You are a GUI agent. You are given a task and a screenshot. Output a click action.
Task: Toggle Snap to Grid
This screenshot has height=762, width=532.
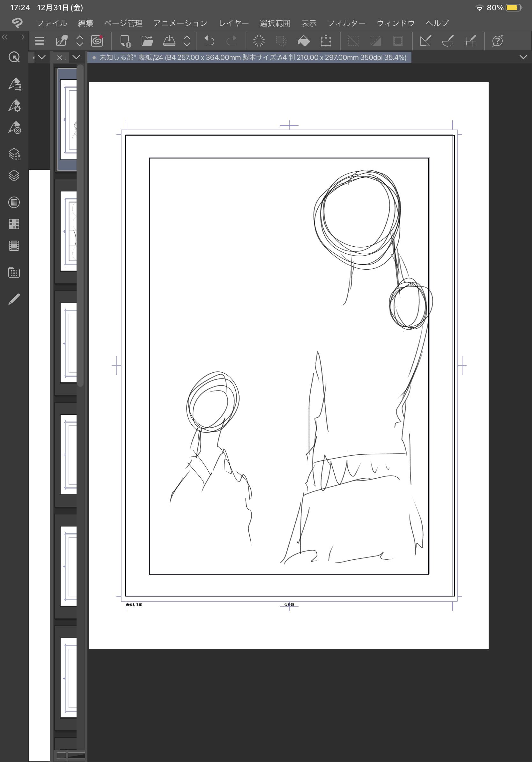(x=471, y=41)
